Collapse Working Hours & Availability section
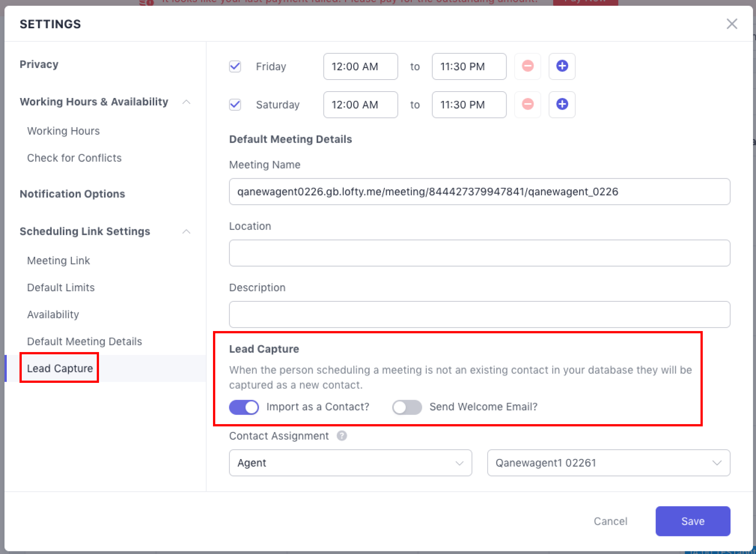Viewport: 756px width, 554px height. (x=186, y=102)
